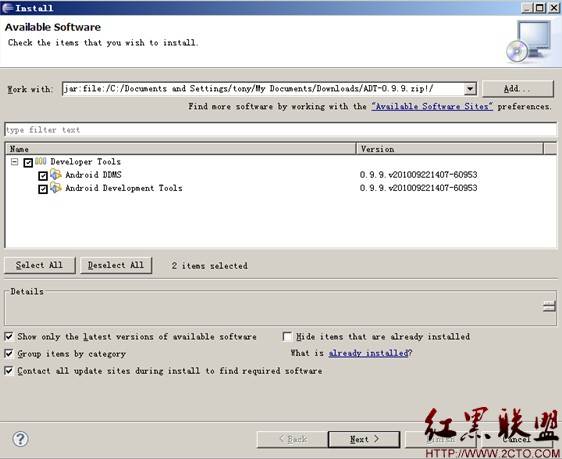Click the Android Development Tools feature icon
Screen dimensions: 562x459
(x=56, y=188)
